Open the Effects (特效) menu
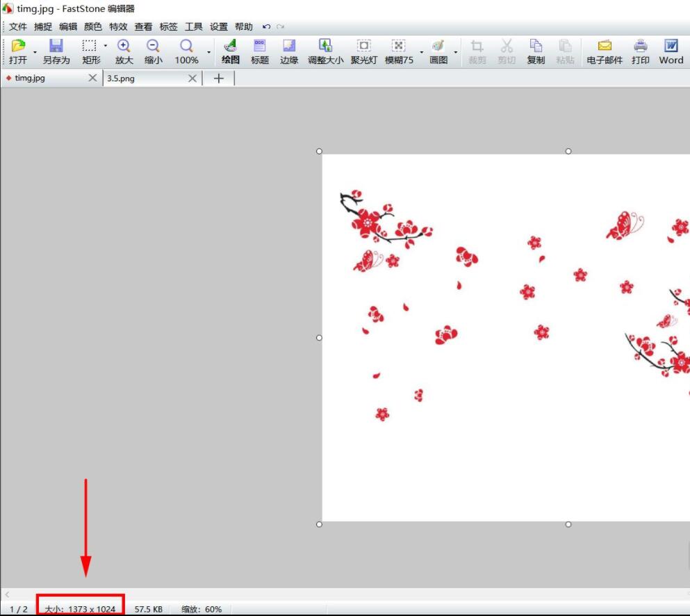The width and height of the screenshot is (690, 616). 118,27
